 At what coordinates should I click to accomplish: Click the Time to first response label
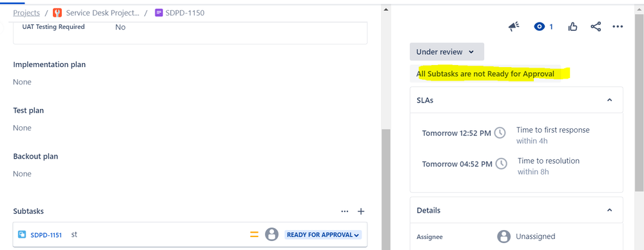[553, 130]
